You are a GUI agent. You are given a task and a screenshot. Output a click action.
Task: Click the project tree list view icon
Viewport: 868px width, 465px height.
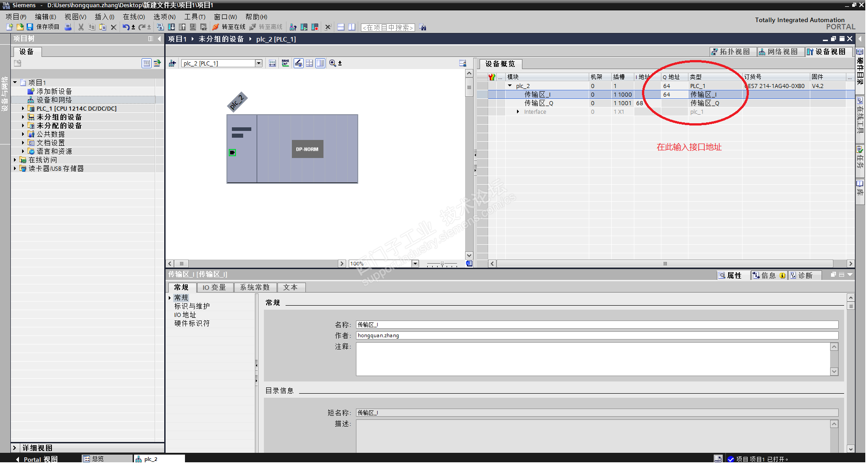point(147,63)
